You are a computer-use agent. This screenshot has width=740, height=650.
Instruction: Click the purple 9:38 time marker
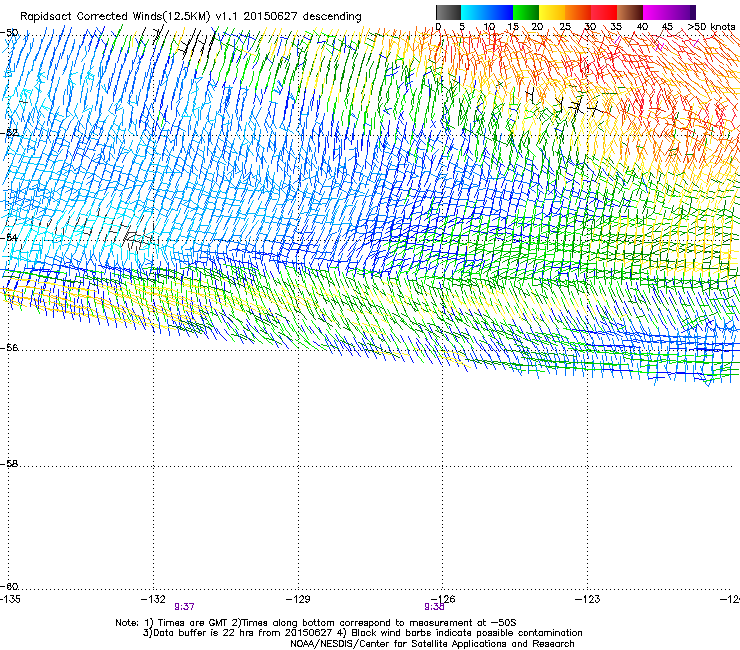click(434, 607)
